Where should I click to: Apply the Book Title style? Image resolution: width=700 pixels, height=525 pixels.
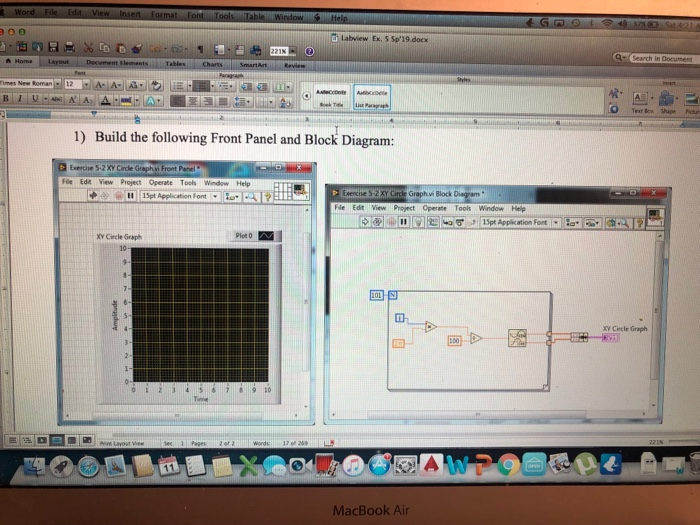(x=331, y=96)
